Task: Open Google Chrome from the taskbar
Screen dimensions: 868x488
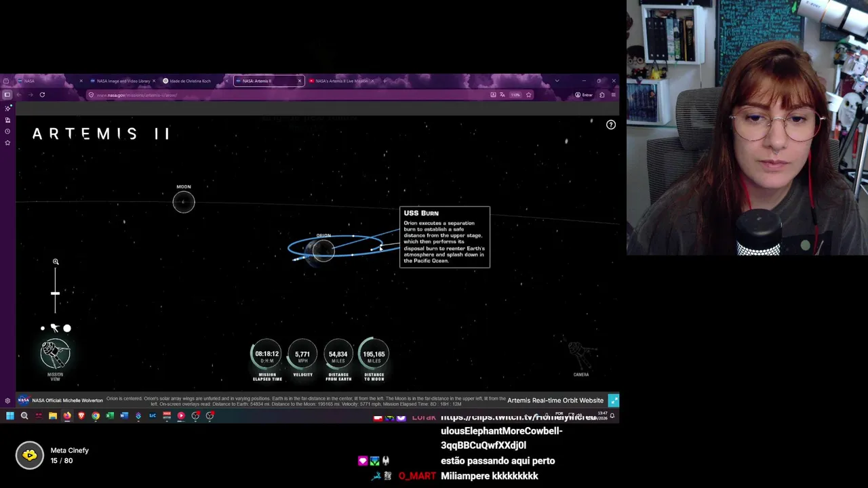Action: [96, 415]
